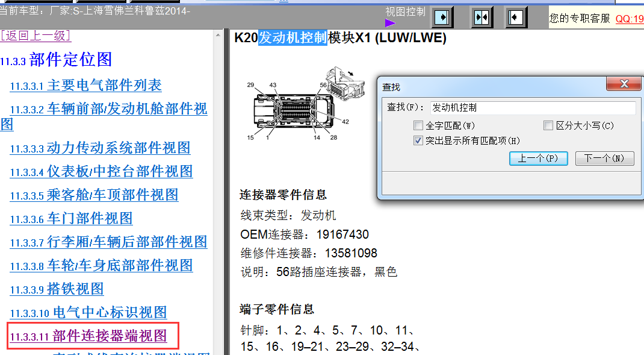The height and width of the screenshot is (355, 644).
Task: Click the 说明: 56路插座连接器, 黑色 text
Action: coord(319,271)
